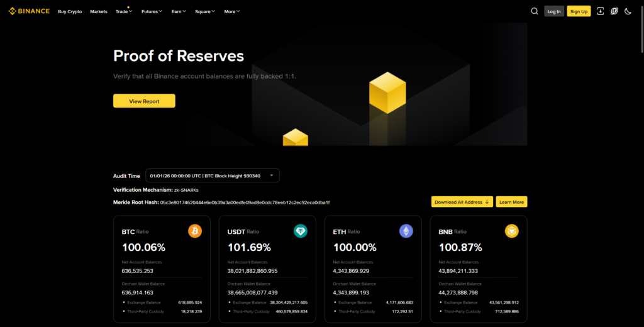The image size is (644, 327).
Task: Click the Learn More button
Action: [x=511, y=202]
